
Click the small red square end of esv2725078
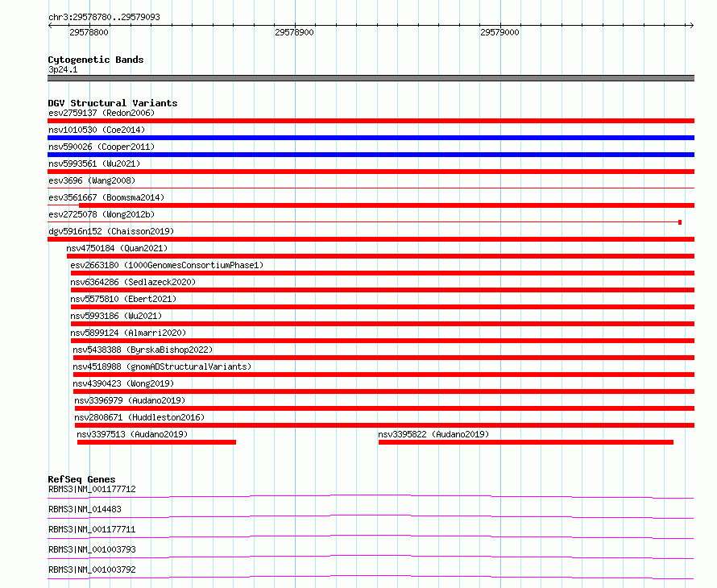[680, 222]
